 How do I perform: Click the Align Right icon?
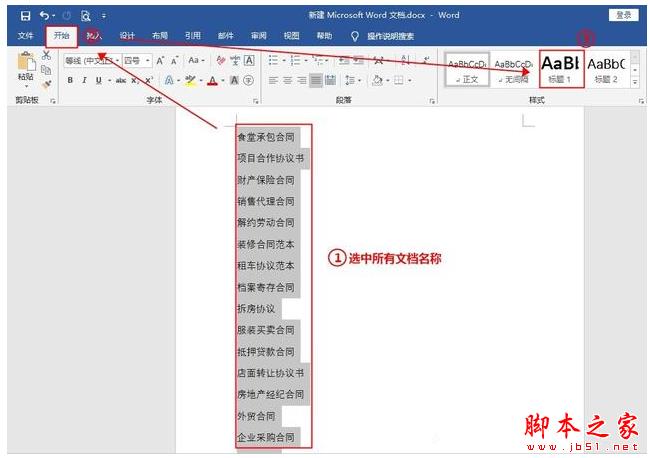[x=301, y=80]
